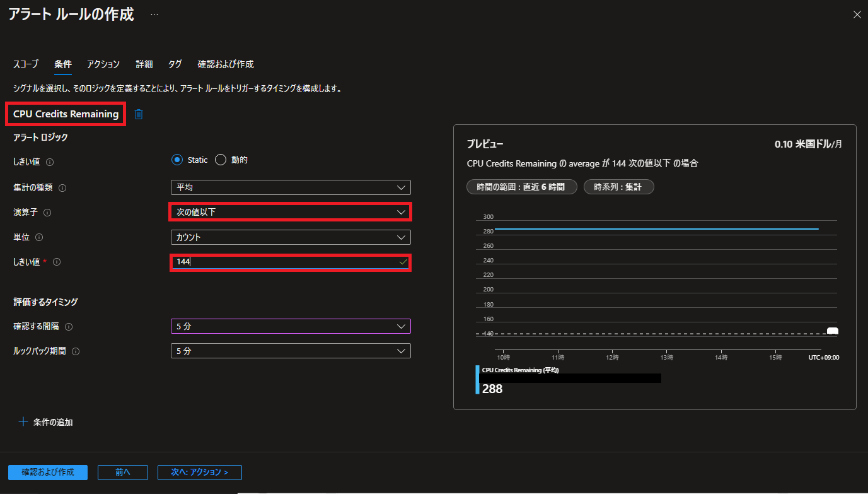Image resolution: width=868 pixels, height=494 pixels.
Task: Click the threshold handle on the preview chart
Action: pos(832,331)
